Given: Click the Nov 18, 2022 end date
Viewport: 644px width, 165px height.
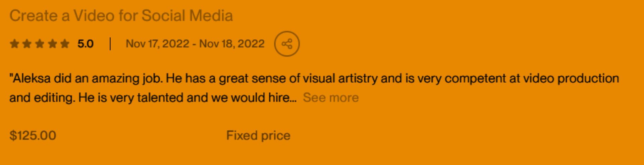Looking at the screenshot, I should (232, 44).
